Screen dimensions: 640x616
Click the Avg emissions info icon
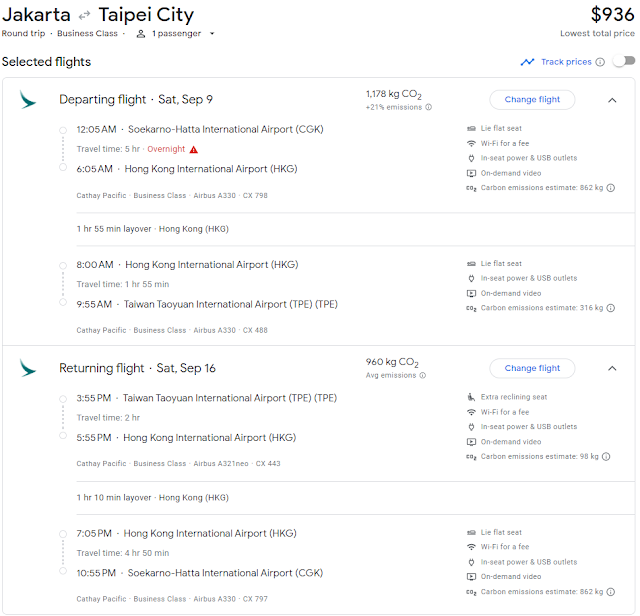(422, 376)
